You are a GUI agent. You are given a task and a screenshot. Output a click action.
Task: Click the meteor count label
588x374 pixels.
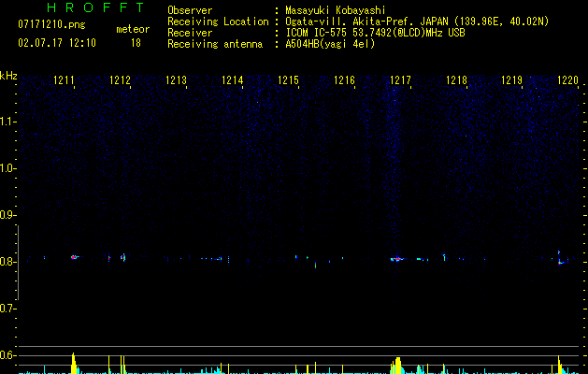pyautogui.click(x=133, y=29)
